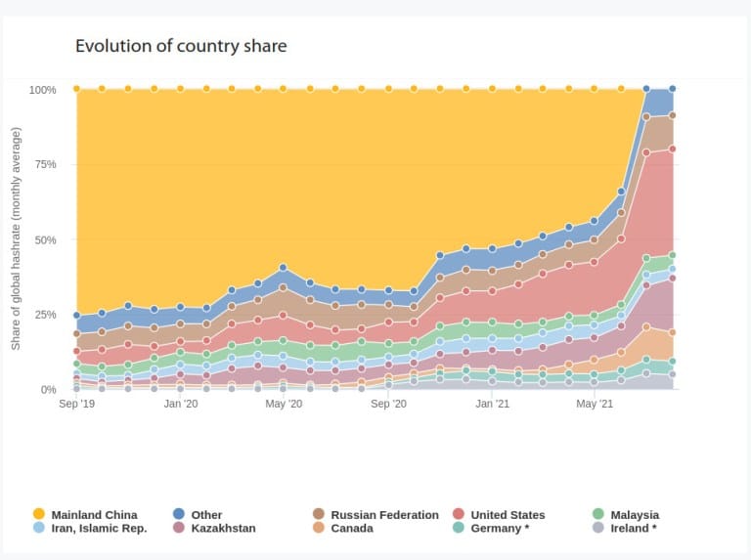Click the Sep '20 x-axis label

[388, 404]
